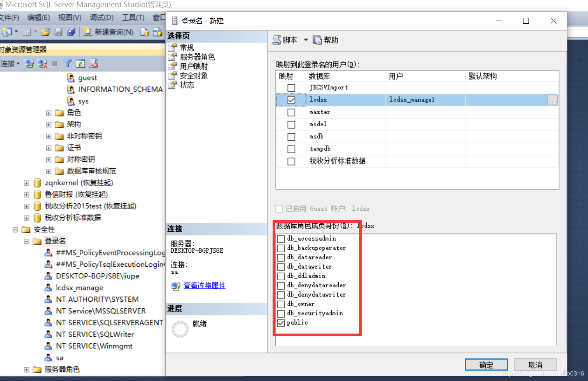Check the tempdb mapping checkbox
588x381 pixels.
click(291, 149)
